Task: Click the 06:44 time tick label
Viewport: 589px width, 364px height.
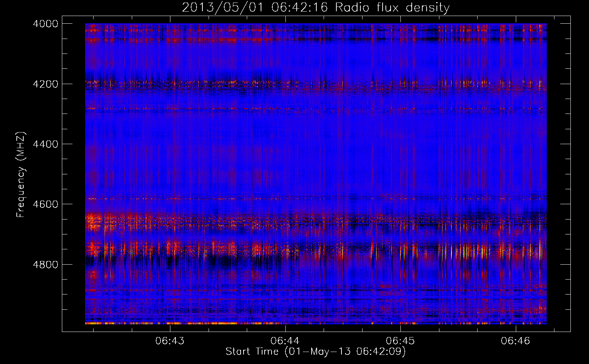Action: 285,341
